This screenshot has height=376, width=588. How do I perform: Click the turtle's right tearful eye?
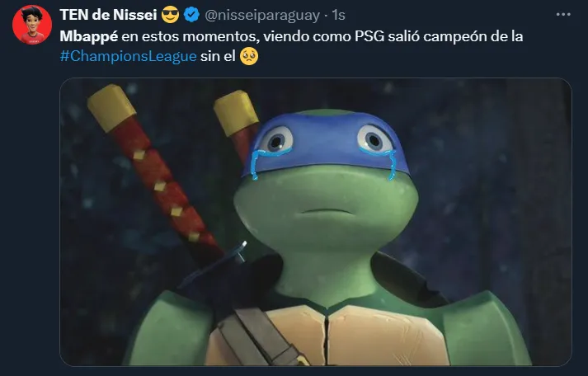coord(374,139)
